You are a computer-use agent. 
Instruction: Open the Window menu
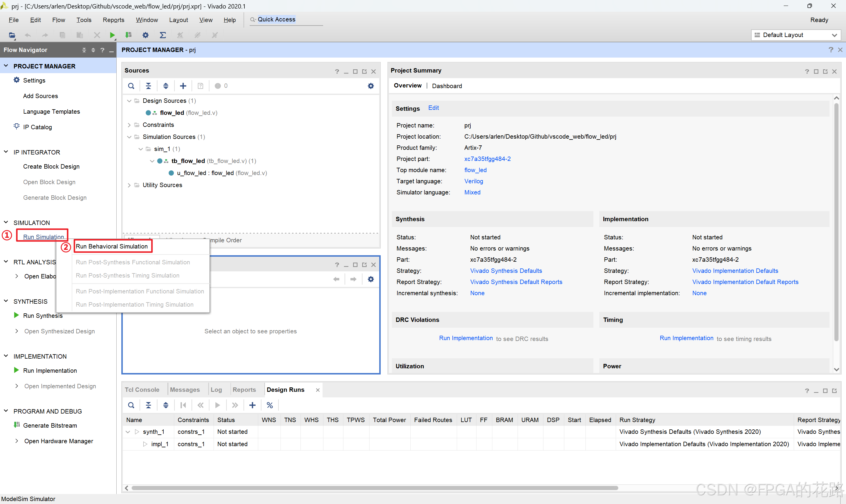(x=147, y=20)
